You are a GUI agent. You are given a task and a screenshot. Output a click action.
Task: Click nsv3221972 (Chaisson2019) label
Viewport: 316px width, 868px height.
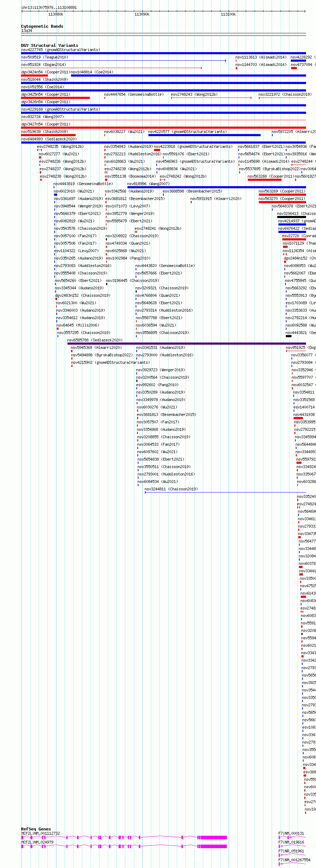pyautogui.click(x=285, y=94)
